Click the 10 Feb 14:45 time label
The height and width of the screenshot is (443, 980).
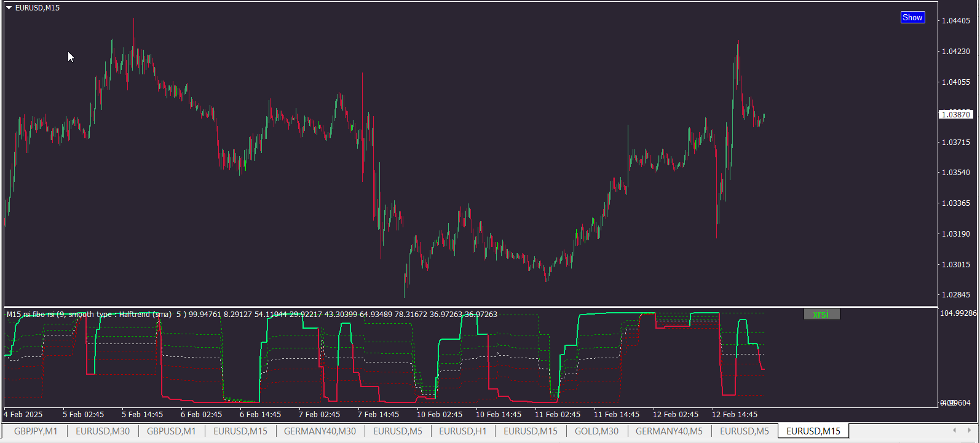pyautogui.click(x=499, y=415)
